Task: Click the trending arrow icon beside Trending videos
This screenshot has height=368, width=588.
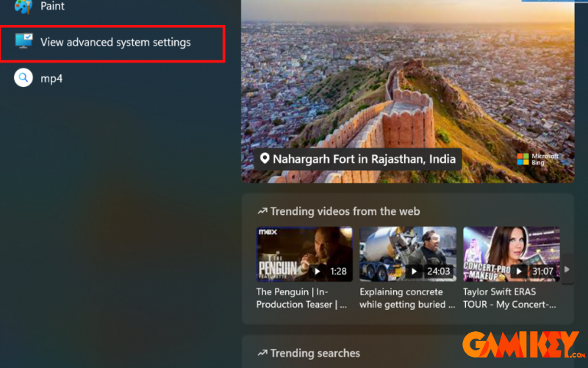Action: [x=262, y=211]
